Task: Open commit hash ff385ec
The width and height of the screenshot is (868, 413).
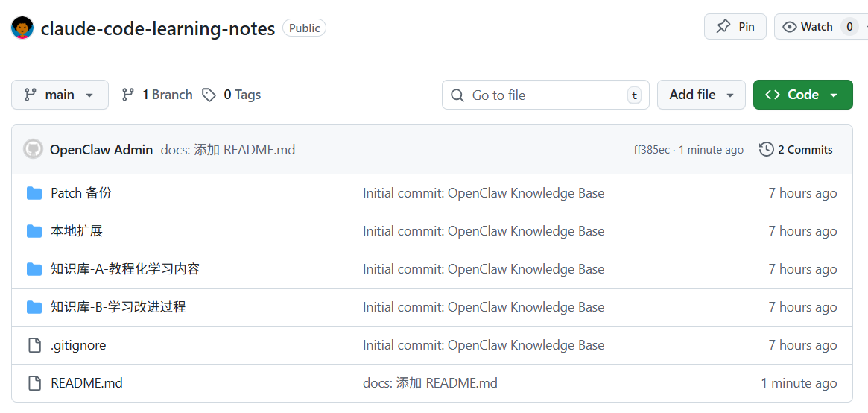Action: pyautogui.click(x=651, y=150)
